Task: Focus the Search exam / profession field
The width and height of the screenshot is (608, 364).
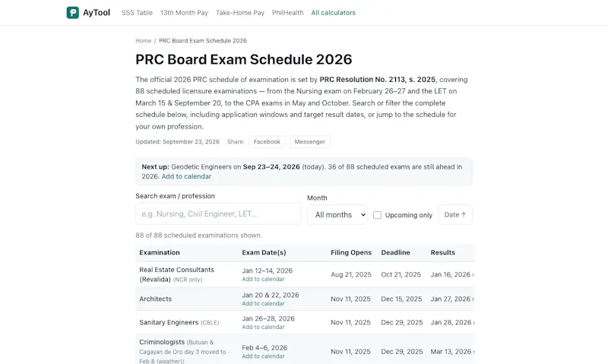Action: [x=218, y=214]
